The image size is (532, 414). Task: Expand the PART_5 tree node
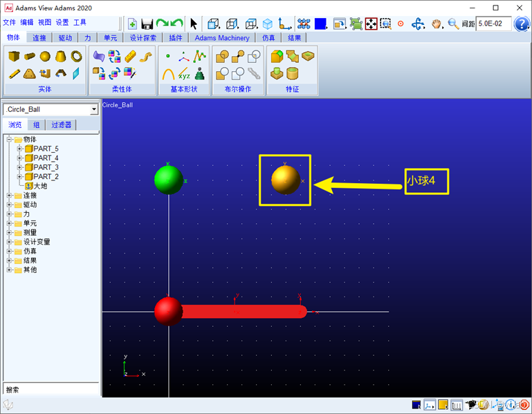pyautogui.click(x=19, y=149)
